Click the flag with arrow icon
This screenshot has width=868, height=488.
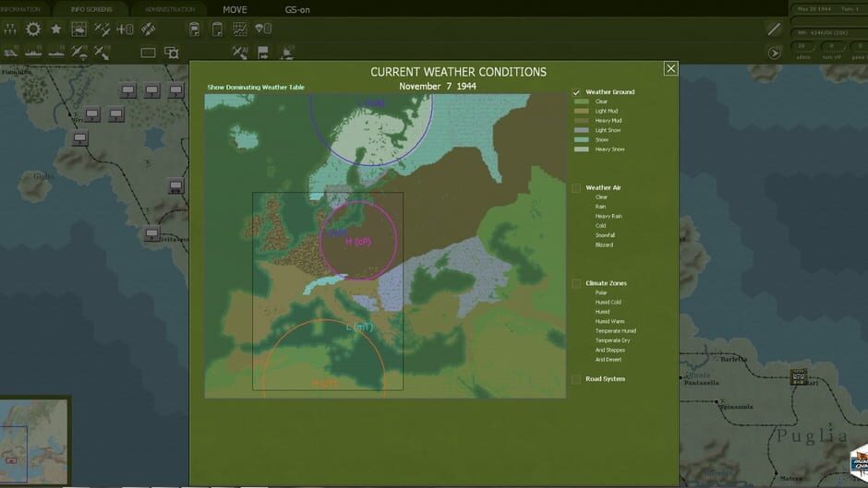pos(263,53)
